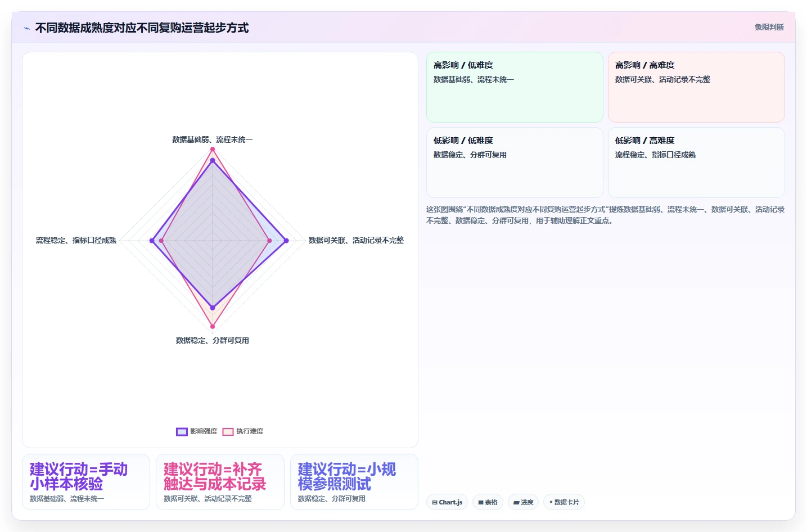
Task: Open the 手动小样本核验 action card
Action: point(86,482)
